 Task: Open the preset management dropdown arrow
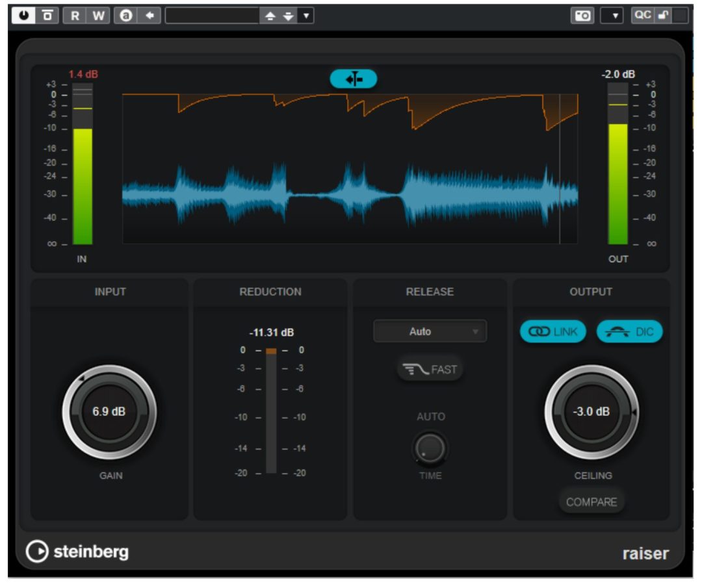point(306,16)
